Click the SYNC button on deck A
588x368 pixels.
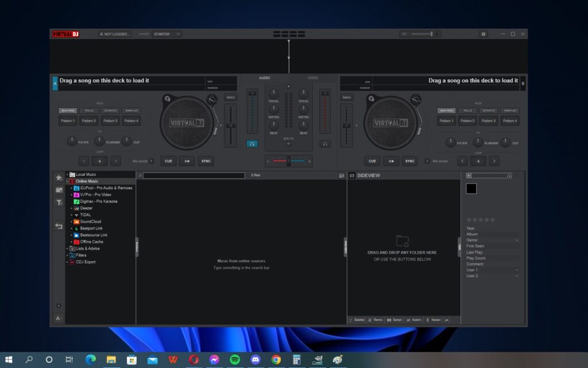click(x=206, y=161)
